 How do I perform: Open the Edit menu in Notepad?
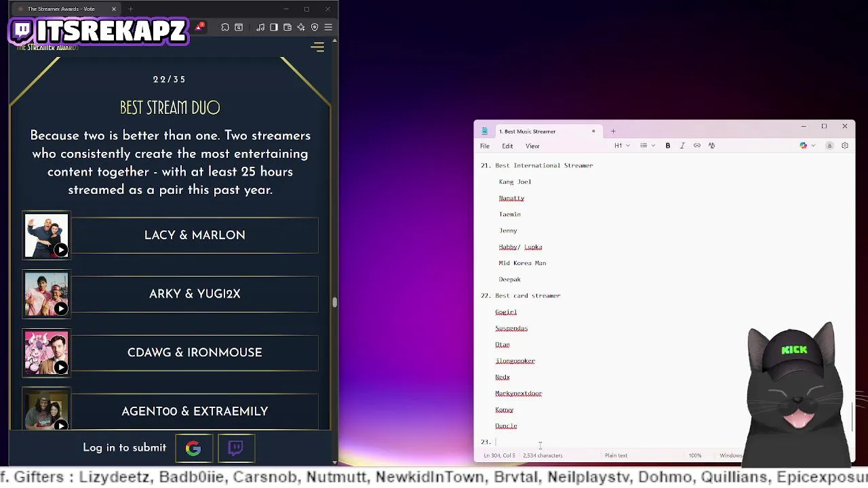pyautogui.click(x=507, y=146)
